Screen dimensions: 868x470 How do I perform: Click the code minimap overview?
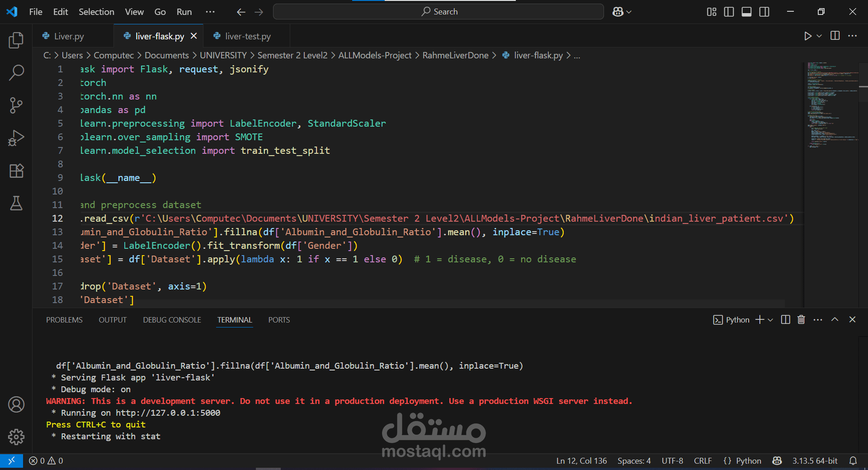pyautogui.click(x=832, y=105)
